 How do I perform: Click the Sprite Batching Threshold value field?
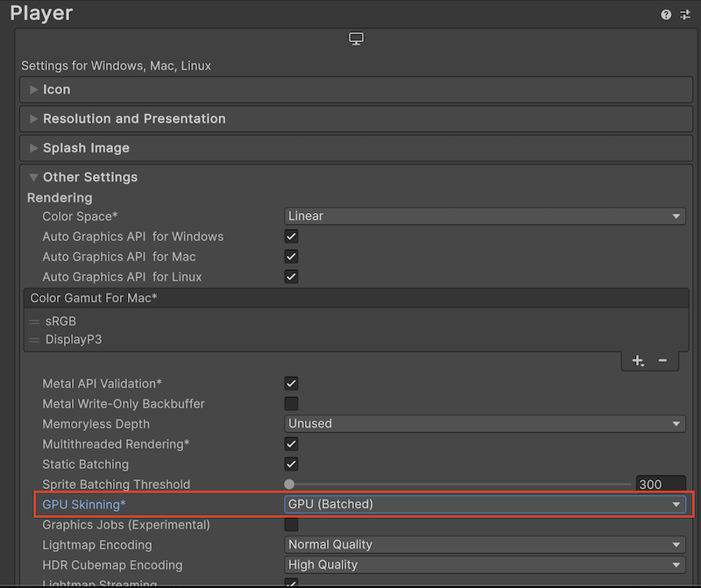pyautogui.click(x=661, y=485)
